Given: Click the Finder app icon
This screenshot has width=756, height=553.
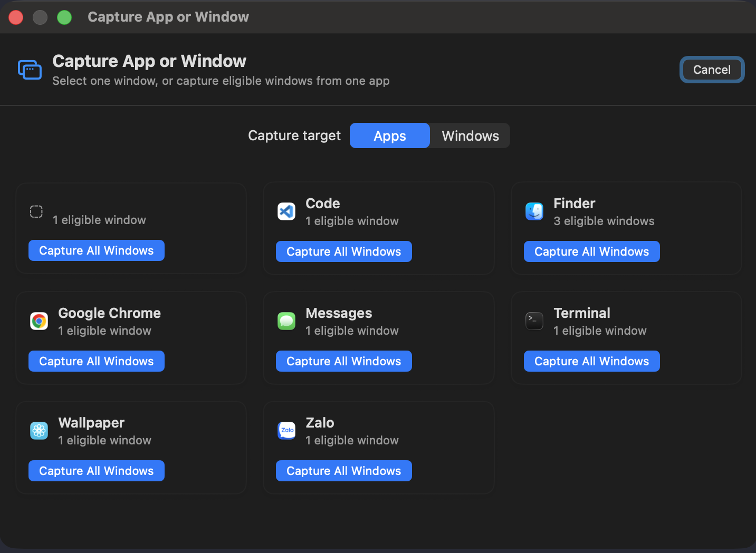Looking at the screenshot, I should 534,211.
